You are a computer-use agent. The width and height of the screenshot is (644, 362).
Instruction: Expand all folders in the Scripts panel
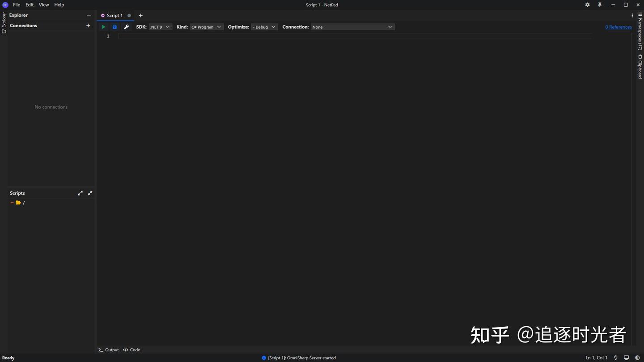pos(80,193)
